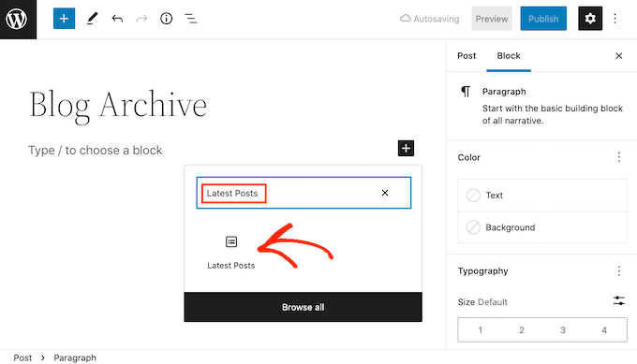
Task: Open Typography panel options menu
Action: point(618,270)
